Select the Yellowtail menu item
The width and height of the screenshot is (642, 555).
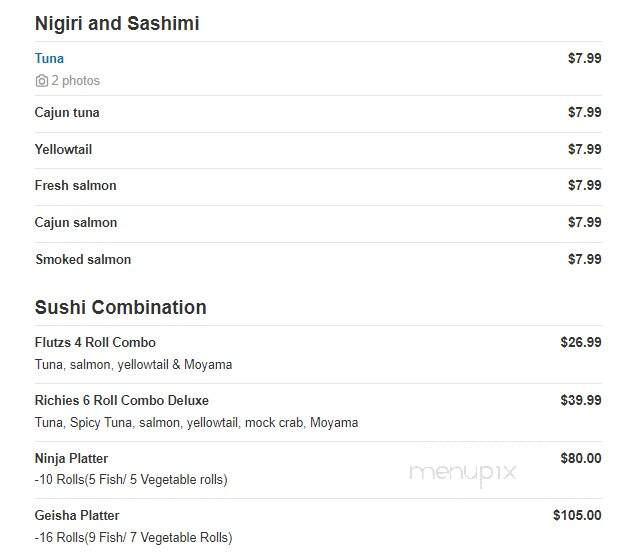(x=63, y=149)
